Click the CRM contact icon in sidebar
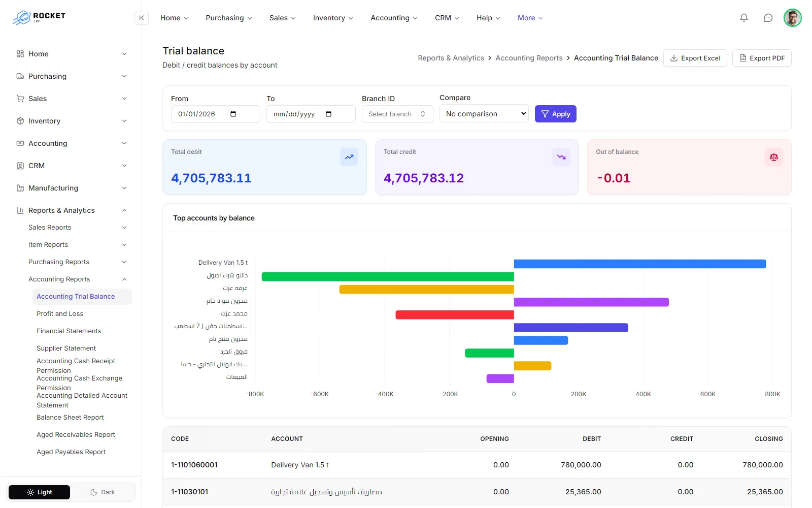This screenshot has width=812, height=508. tap(20, 166)
